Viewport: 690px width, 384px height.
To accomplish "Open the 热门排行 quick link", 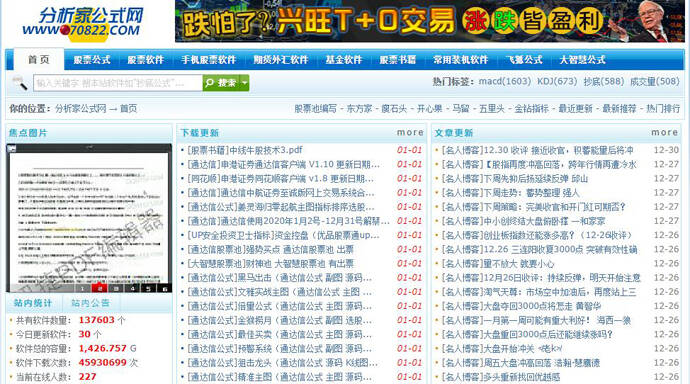I will click(x=663, y=109).
